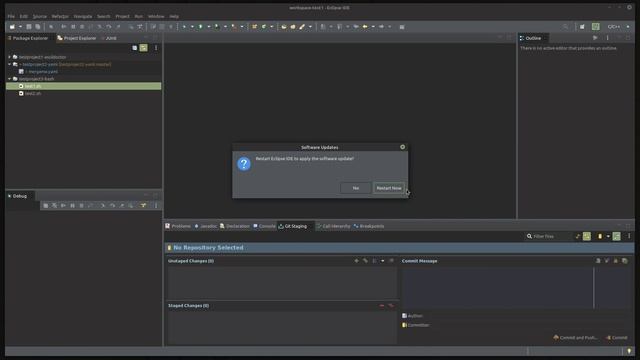Open the Run menu

pos(139,16)
